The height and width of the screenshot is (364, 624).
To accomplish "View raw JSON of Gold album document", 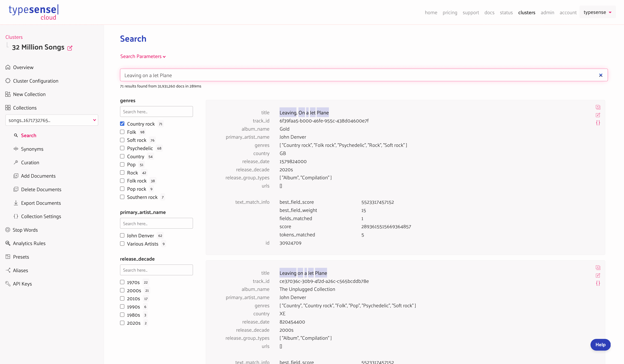I will point(598,123).
